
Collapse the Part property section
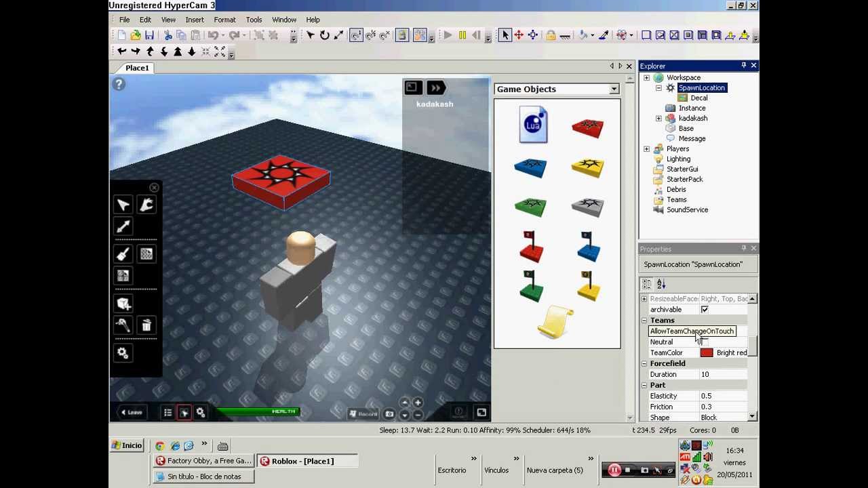tap(644, 386)
